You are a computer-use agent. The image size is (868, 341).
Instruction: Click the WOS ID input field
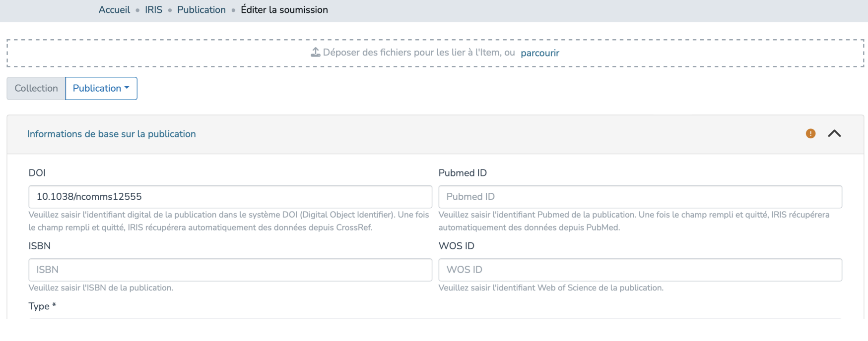[640, 270]
